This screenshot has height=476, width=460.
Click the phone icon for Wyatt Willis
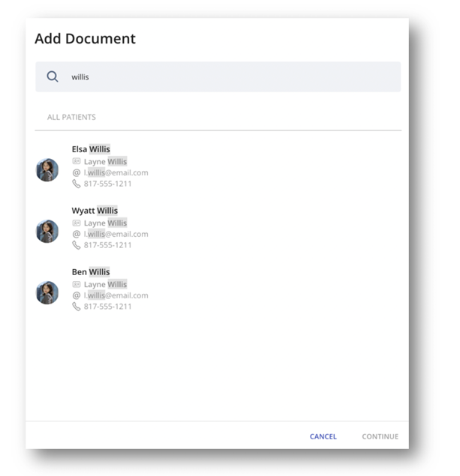coord(77,245)
